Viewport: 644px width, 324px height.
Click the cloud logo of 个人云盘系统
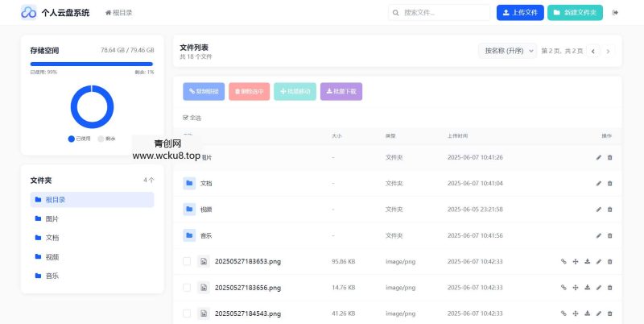29,12
